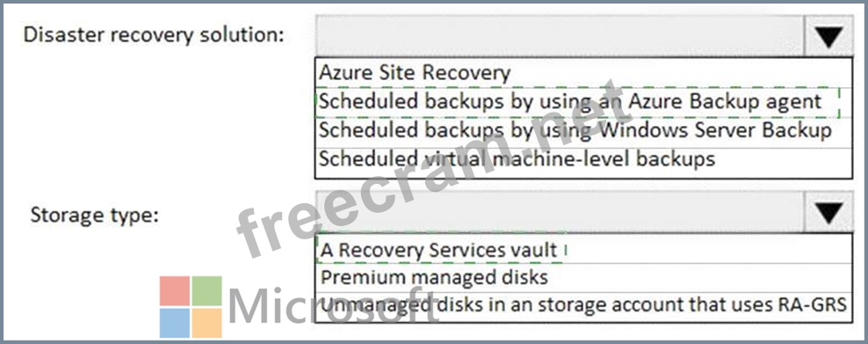Click the green square of Microsoft logo
Screen dimensions: 868x344
point(207,291)
